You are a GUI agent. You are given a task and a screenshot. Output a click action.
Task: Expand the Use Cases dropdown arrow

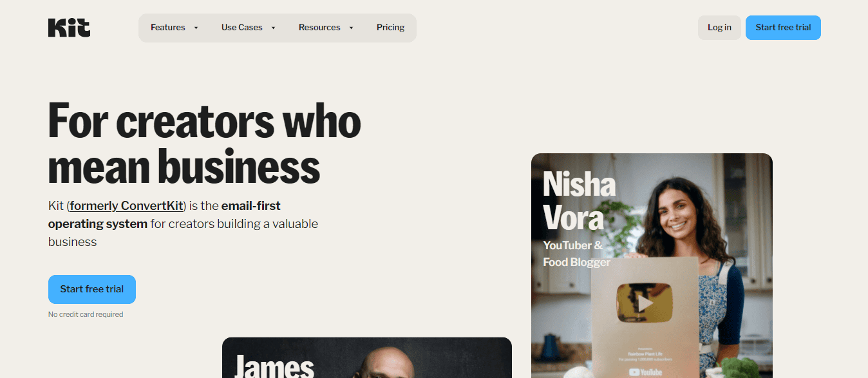pyautogui.click(x=273, y=28)
